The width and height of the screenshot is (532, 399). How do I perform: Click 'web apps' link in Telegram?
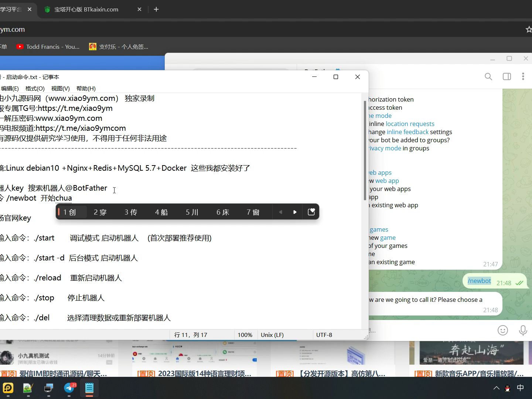[380, 173]
